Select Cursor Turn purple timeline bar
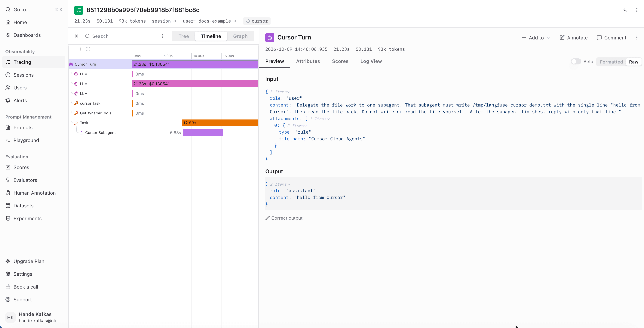The height and width of the screenshot is (328, 644). click(x=195, y=64)
